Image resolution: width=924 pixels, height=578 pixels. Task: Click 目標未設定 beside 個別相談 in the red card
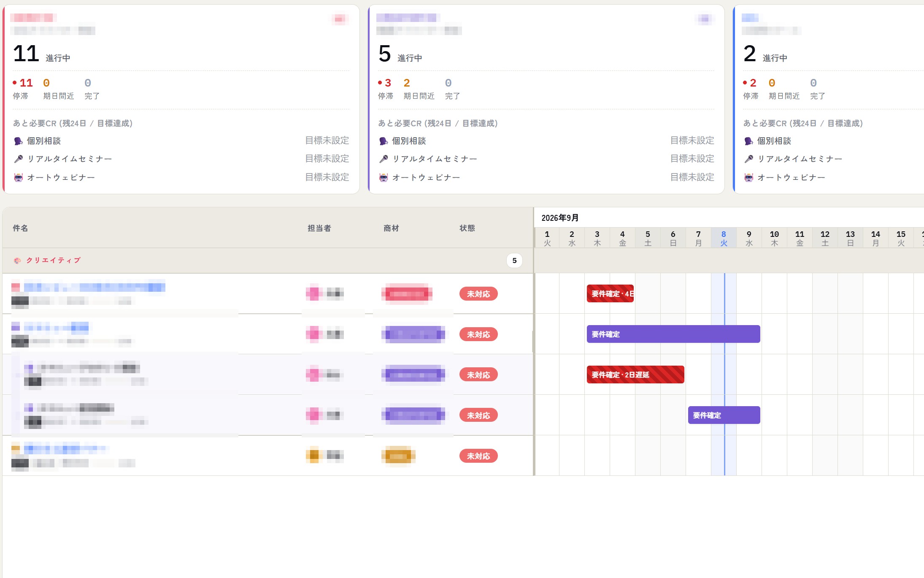[327, 141]
